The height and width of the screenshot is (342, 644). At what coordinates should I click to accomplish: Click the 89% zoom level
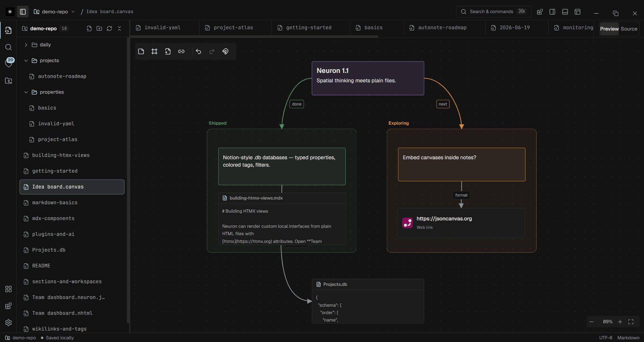[x=607, y=322]
